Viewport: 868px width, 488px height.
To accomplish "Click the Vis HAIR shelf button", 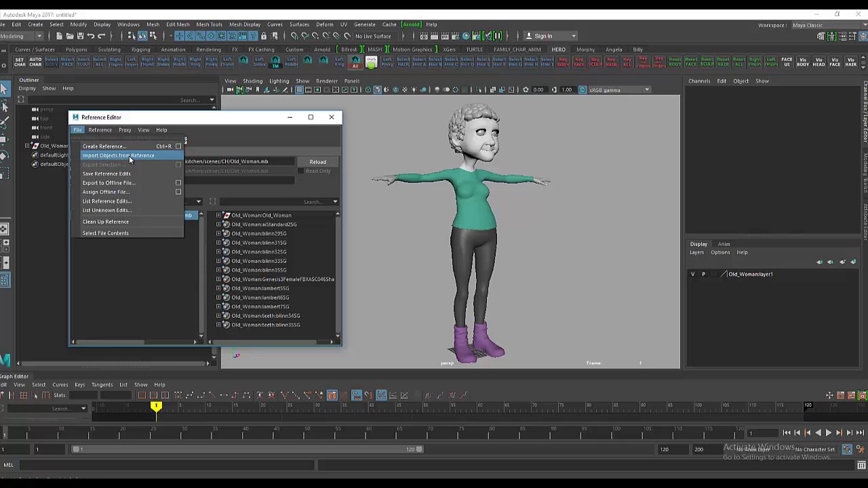I will click(x=850, y=62).
